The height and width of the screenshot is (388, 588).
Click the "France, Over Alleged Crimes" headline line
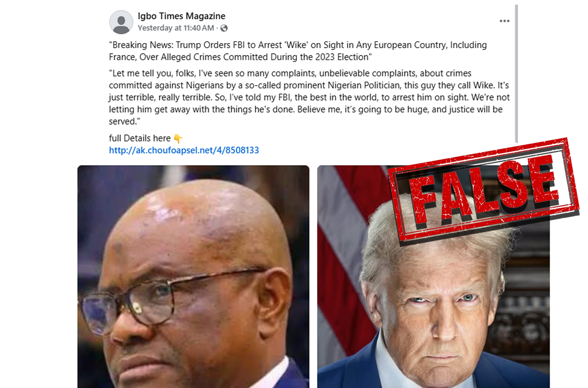(x=240, y=57)
